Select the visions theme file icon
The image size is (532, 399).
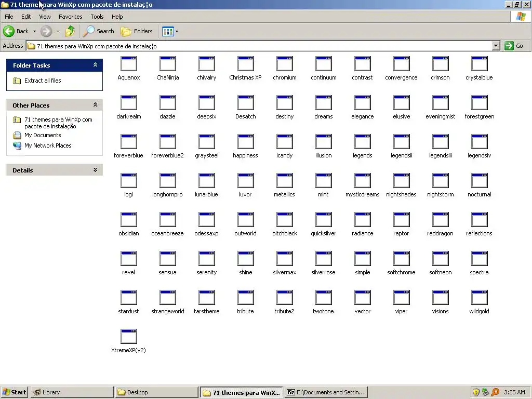coord(441,298)
